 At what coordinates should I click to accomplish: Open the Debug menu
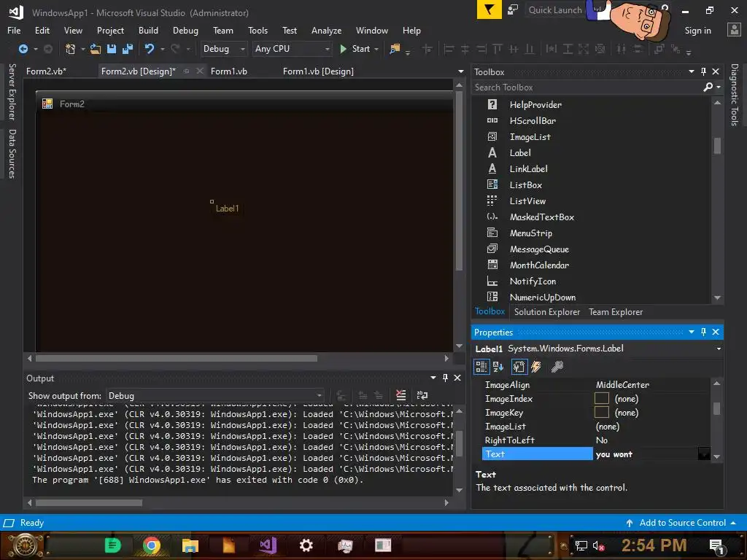[x=185, y=31]
